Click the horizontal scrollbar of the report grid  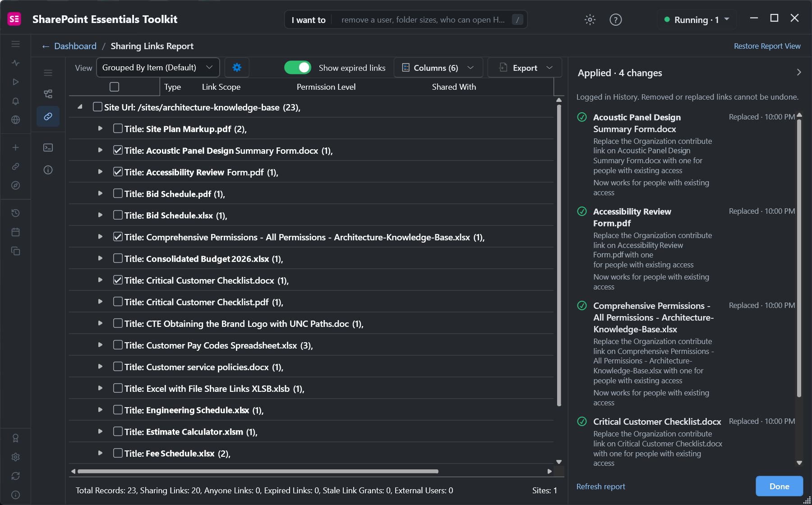[x=258, y=471]
